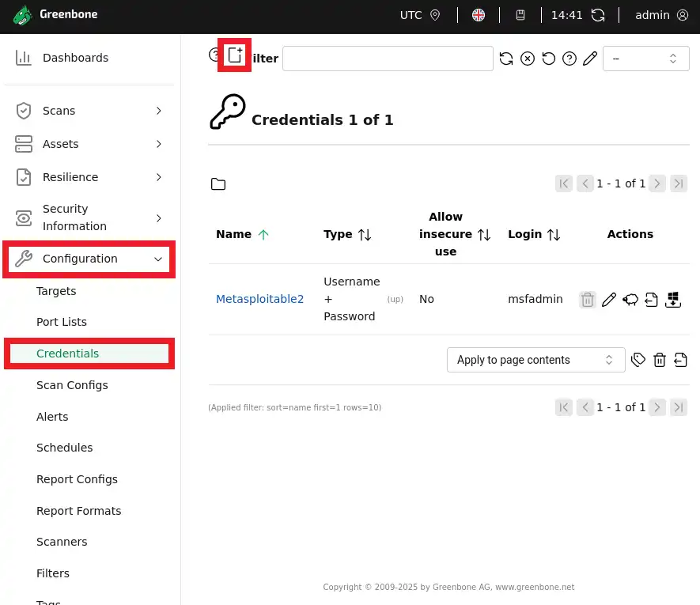Screen dimensions: 700x605
Task: Export the Metasploitable2 credential
Action: (x=651, y=300)
